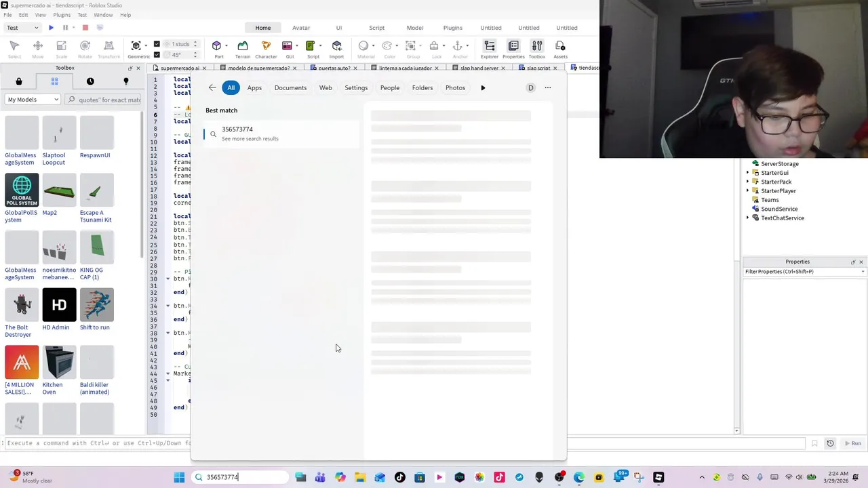Open the 'slap hand server' script tab
The image size is (868, 488).
click(479, 68)
